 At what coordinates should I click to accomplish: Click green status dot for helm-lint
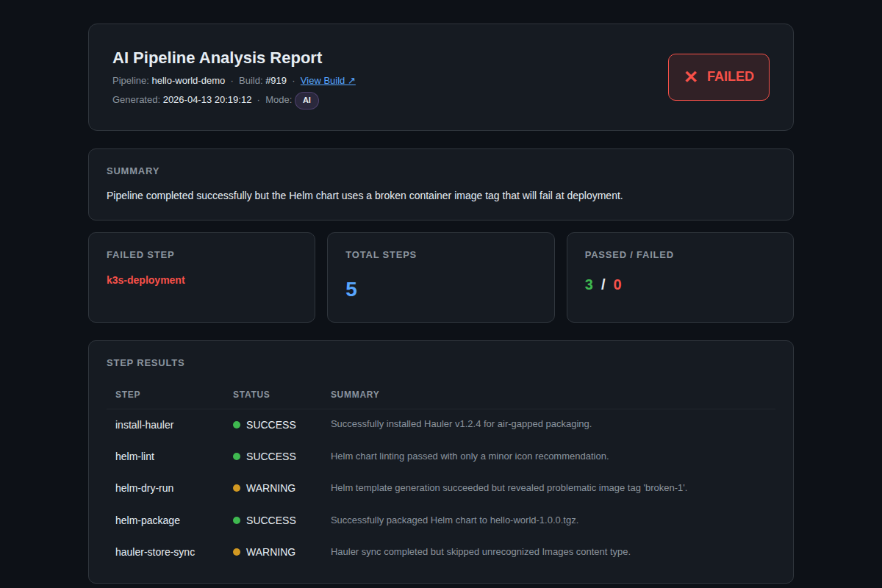coord(237,456)
